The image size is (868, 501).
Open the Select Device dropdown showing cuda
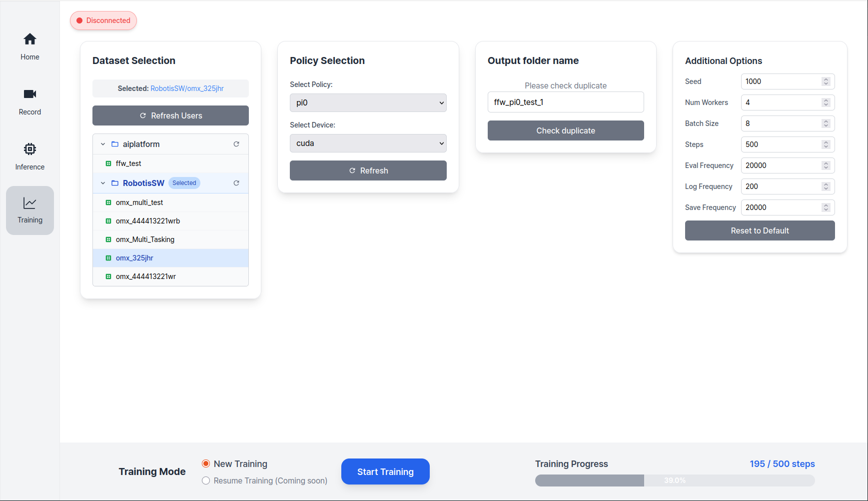[368, 143]
